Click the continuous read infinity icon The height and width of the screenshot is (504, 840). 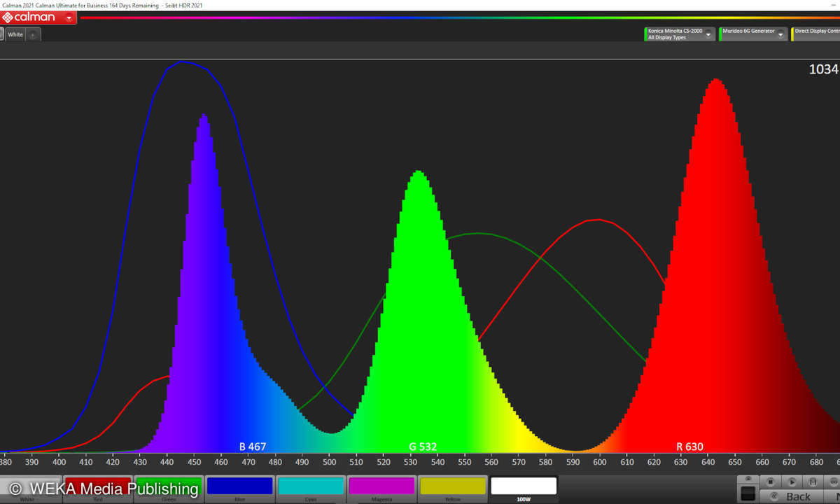coord(832,482)
